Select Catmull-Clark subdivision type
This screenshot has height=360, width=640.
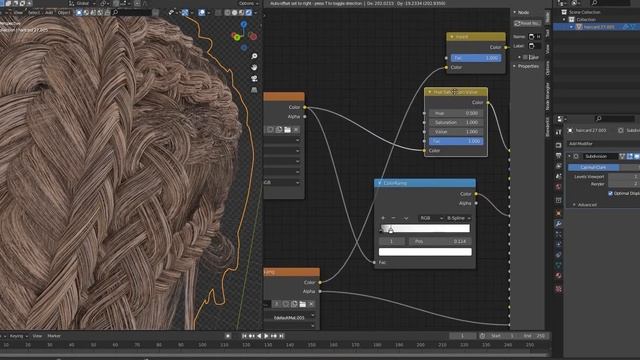click(593, 167)
